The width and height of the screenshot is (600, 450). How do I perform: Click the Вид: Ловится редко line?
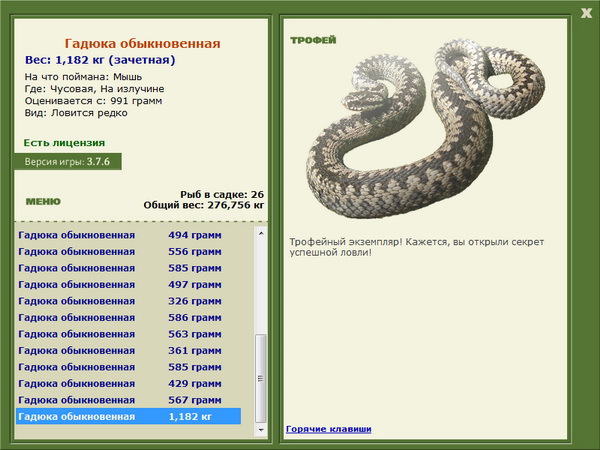pos(76,113)
